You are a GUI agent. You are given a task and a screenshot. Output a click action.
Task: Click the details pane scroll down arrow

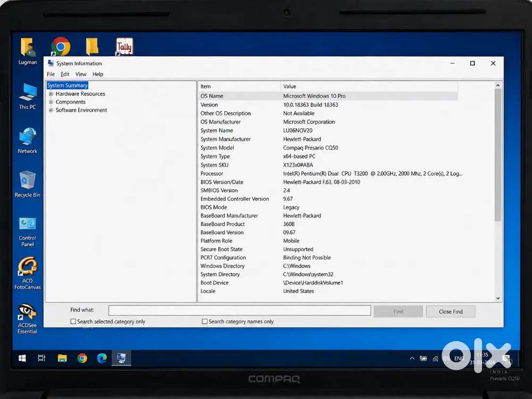click(498, 298)
